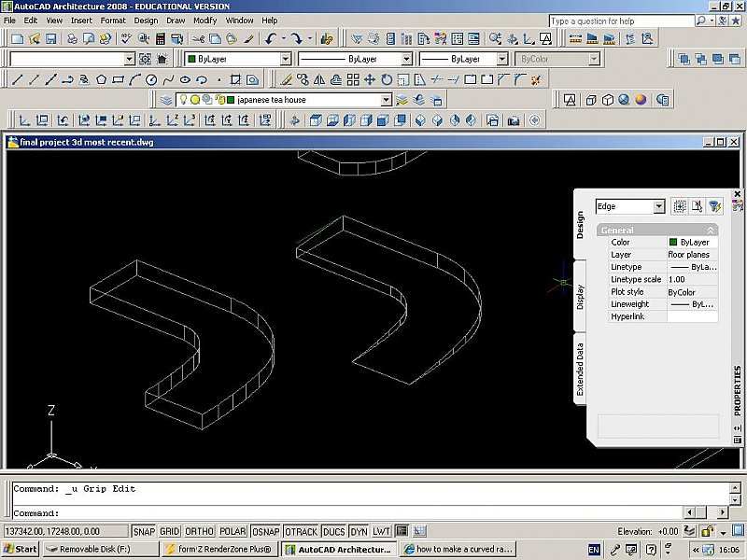Select the Line tool in Draw toolbar

[17, 79]
